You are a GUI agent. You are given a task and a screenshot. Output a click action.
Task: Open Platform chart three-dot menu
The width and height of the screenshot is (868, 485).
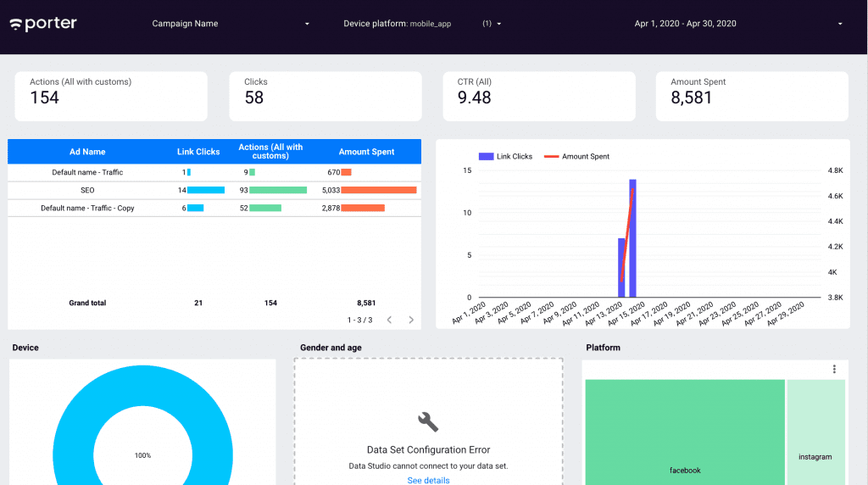834,370
